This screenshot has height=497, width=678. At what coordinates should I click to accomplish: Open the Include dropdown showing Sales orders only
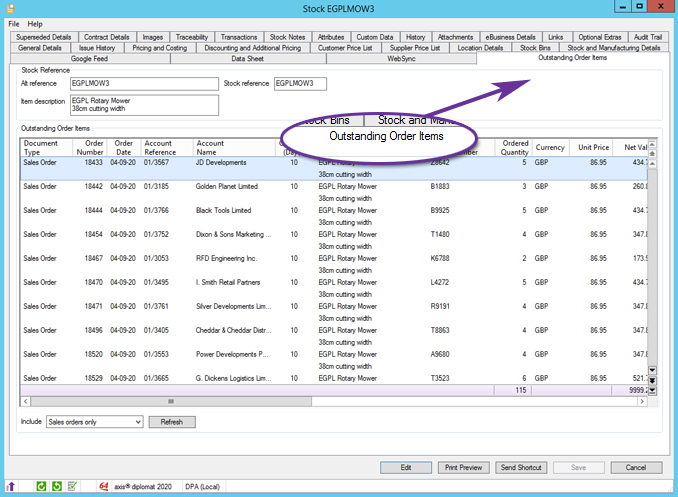point(95,422)
